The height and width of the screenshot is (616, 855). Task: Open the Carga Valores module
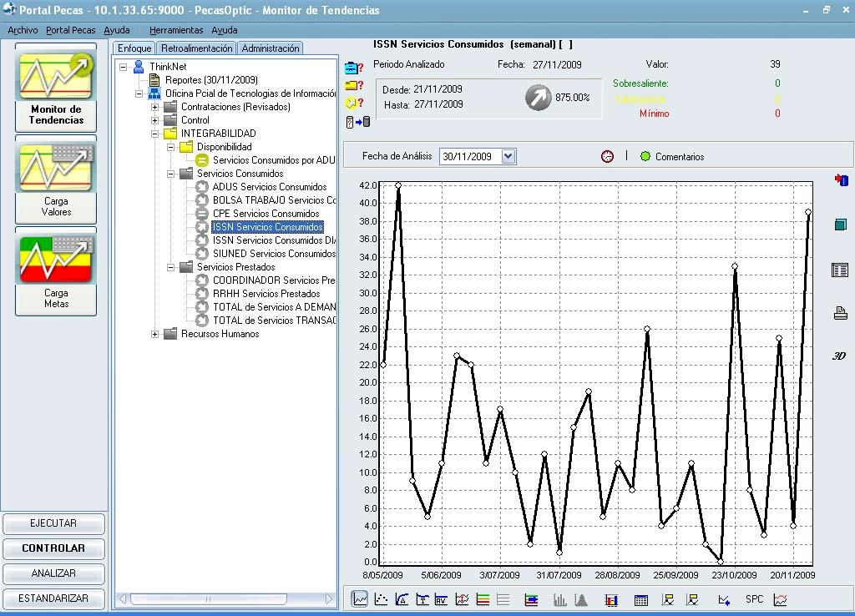(56, 179)
